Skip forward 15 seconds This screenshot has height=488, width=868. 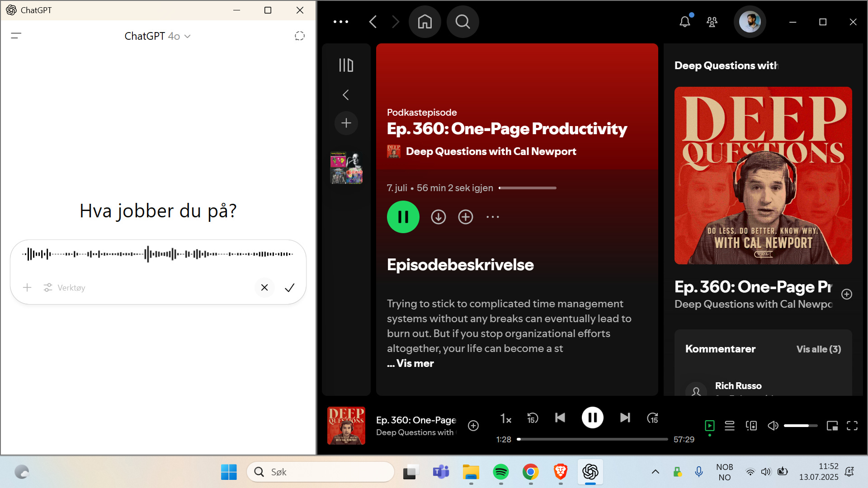point(652,418)
